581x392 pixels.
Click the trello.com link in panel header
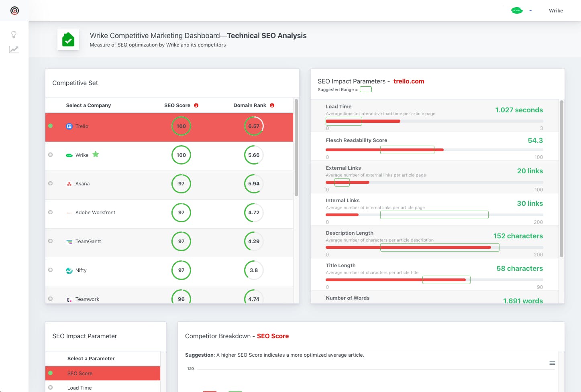[409, 81]
